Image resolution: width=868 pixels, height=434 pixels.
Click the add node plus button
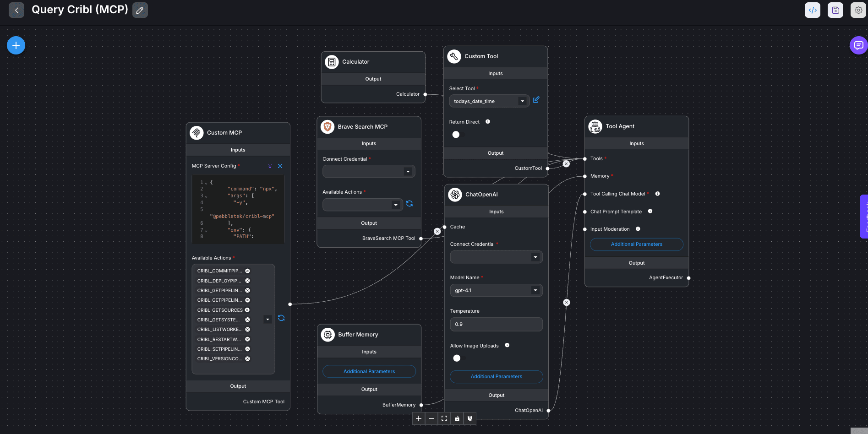[16, 45]
